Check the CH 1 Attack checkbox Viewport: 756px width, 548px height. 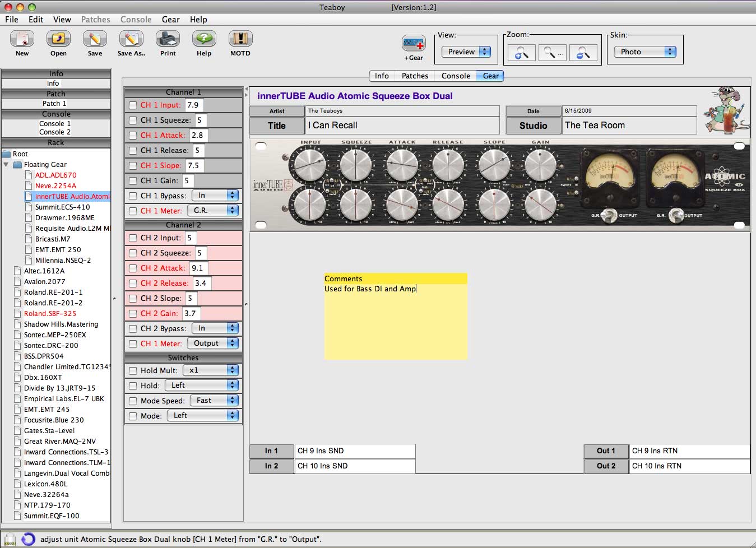(133, 136)
